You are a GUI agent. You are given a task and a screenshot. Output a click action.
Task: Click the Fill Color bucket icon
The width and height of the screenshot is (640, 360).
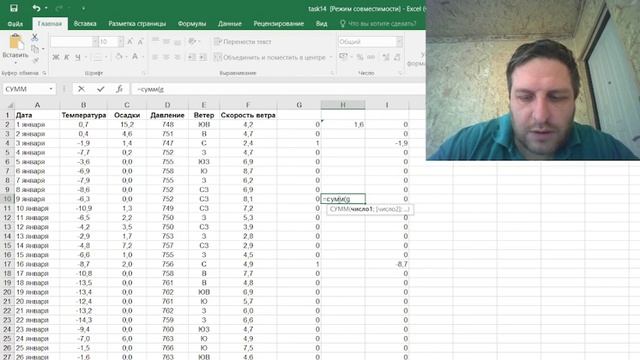coord(119,57)
